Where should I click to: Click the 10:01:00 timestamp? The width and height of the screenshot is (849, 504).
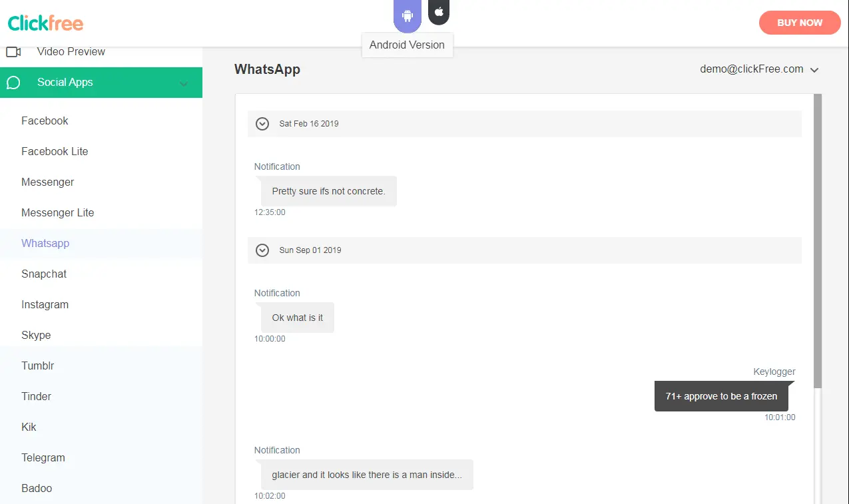coord(780,417)
